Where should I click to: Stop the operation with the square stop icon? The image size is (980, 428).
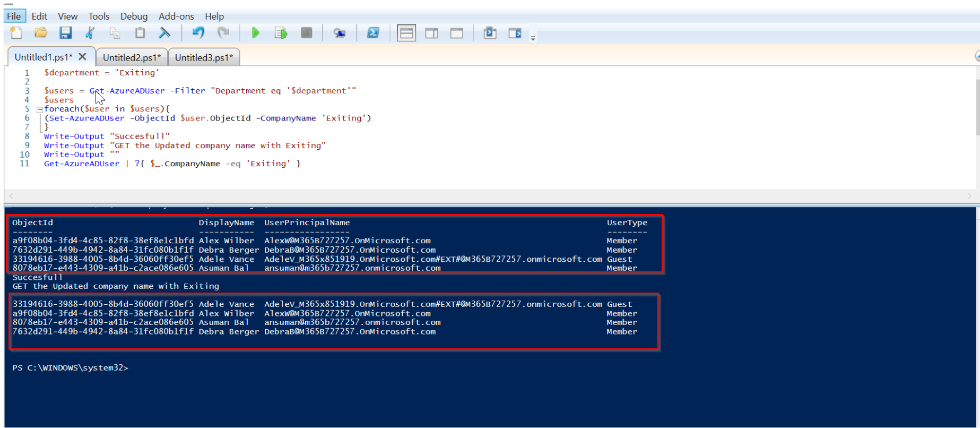point(306,33)
